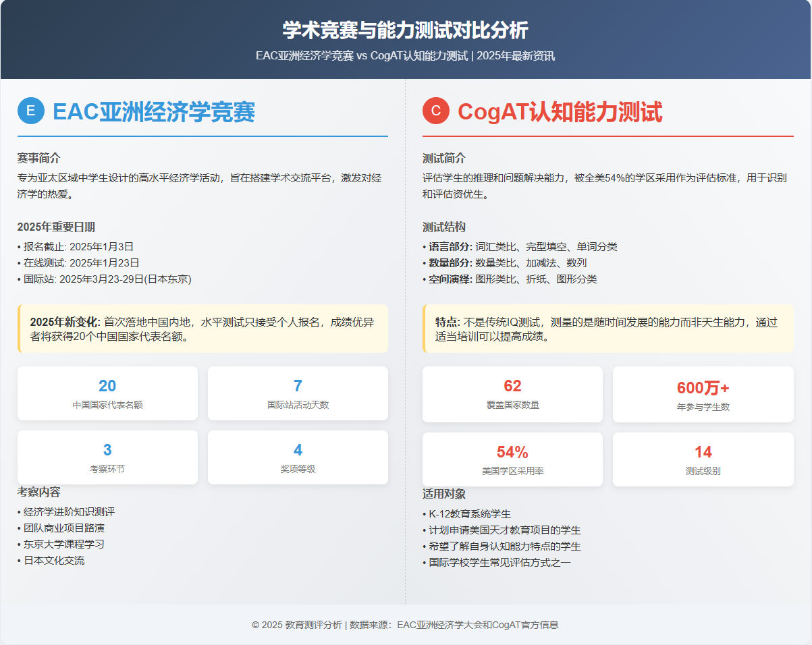
Task: Select 日本文化交流 list item
Action: coord(51,561)
